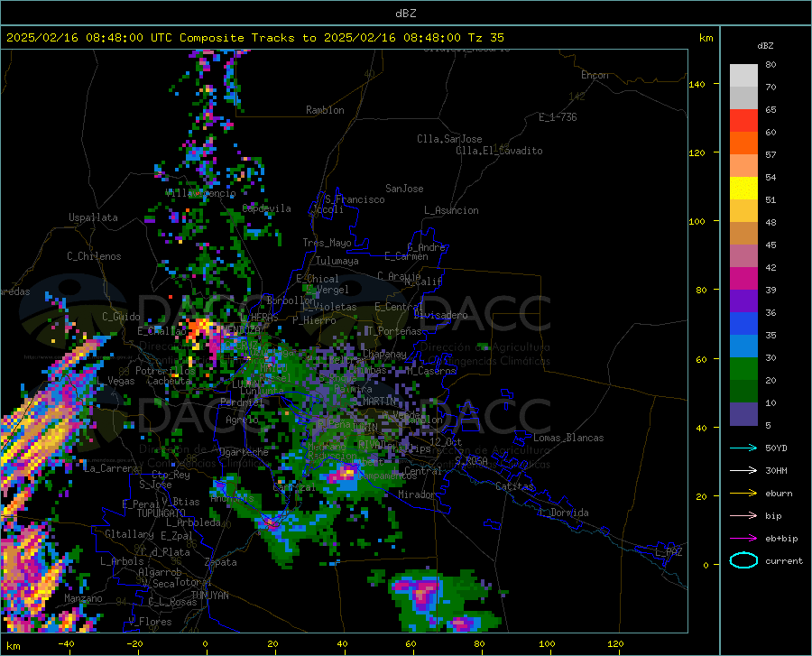The height and width of the screenshot is (656, 812).
Task: Click the 'Clla.El_Cavadito' map label
Action: click(x=499, y=151)
